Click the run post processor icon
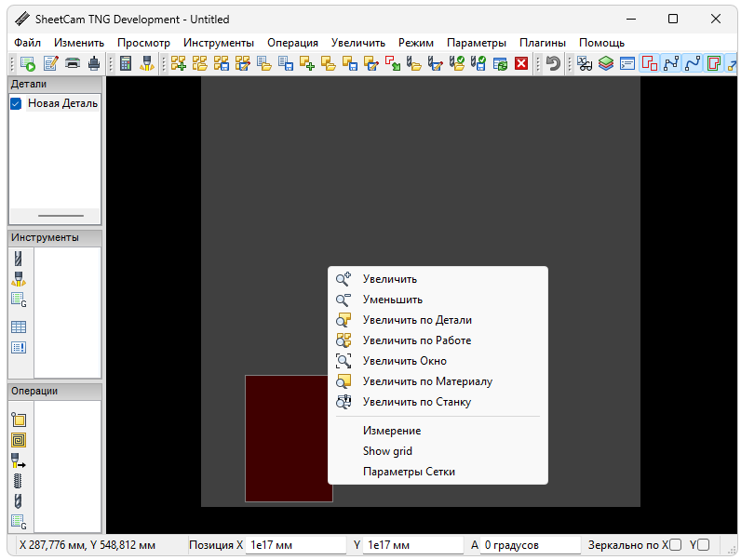 pos(28,63)
